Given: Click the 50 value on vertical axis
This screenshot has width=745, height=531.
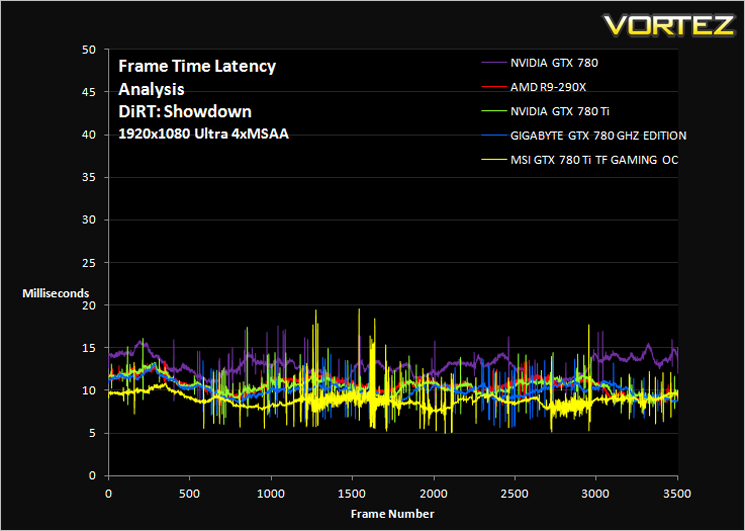Looking at the screenshot, I should tap(90, 50).
